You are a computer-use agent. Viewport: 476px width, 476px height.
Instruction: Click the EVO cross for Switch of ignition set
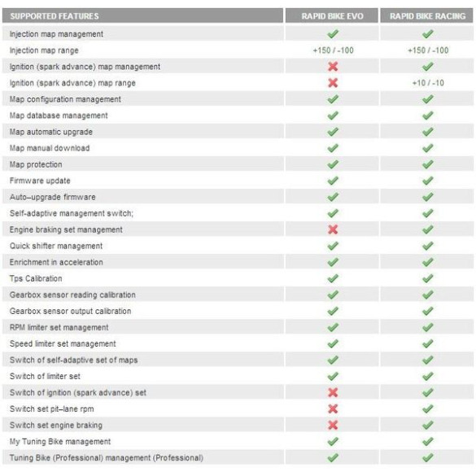tap(333, 392)
